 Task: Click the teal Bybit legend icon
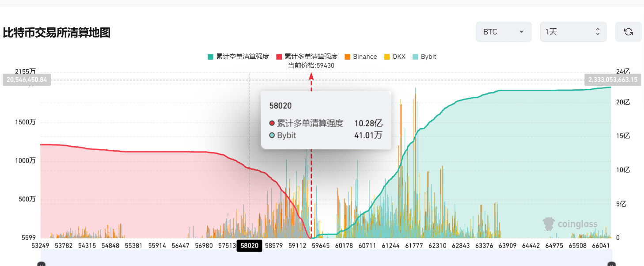(x=415, y=57)
